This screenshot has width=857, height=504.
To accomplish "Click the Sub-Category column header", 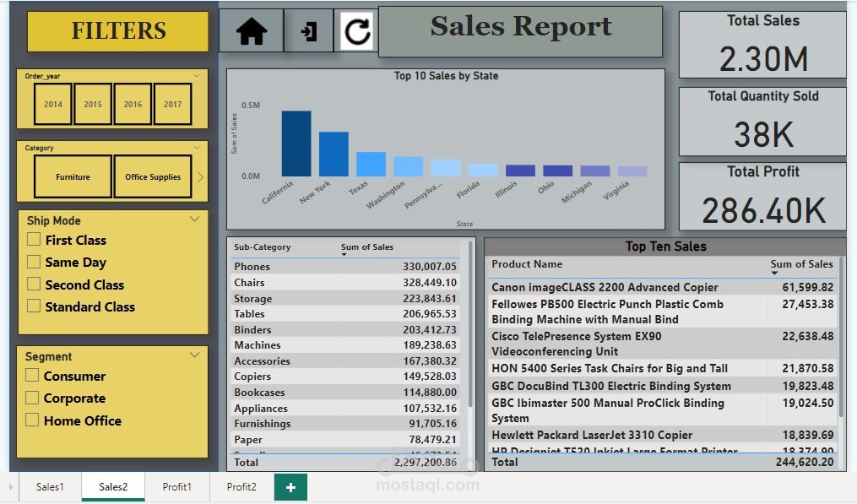I will tap(263, 247).
